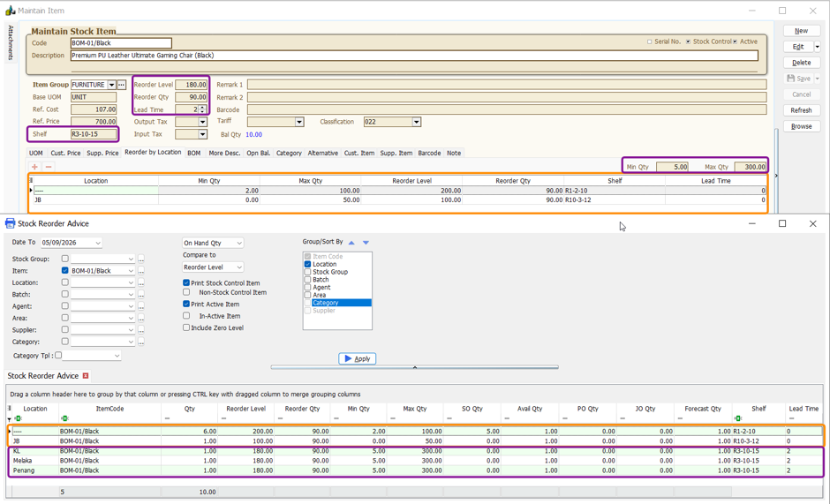This screenshot has height=504, width=830.
Task: Close the Stock Reorder Advice tab via red X
Action: click(x=86, y=376)
